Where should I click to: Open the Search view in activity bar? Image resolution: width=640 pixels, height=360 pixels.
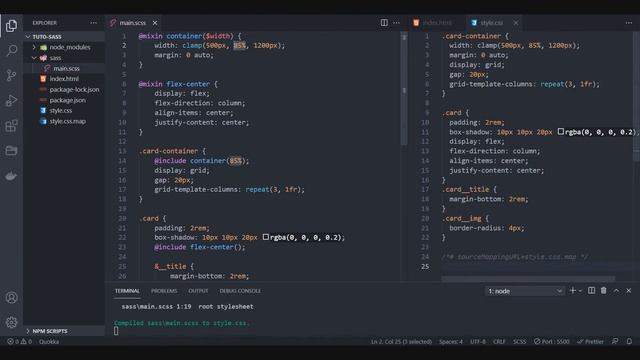(11, 50)
